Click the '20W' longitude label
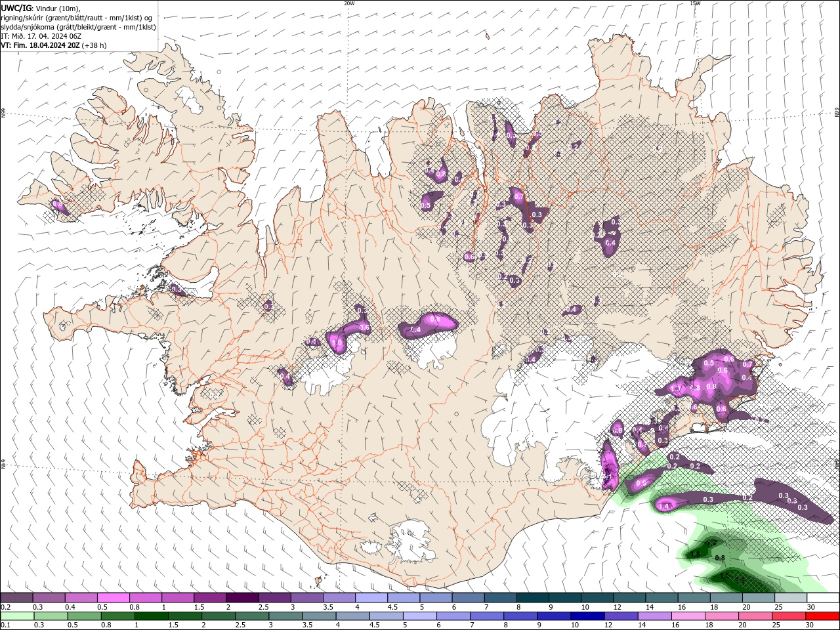The height and width of the screenshot is (630, 840). [349, 3]
